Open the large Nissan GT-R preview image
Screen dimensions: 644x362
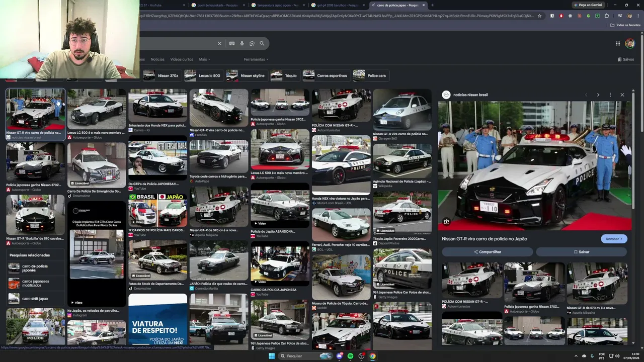[534, 166]
